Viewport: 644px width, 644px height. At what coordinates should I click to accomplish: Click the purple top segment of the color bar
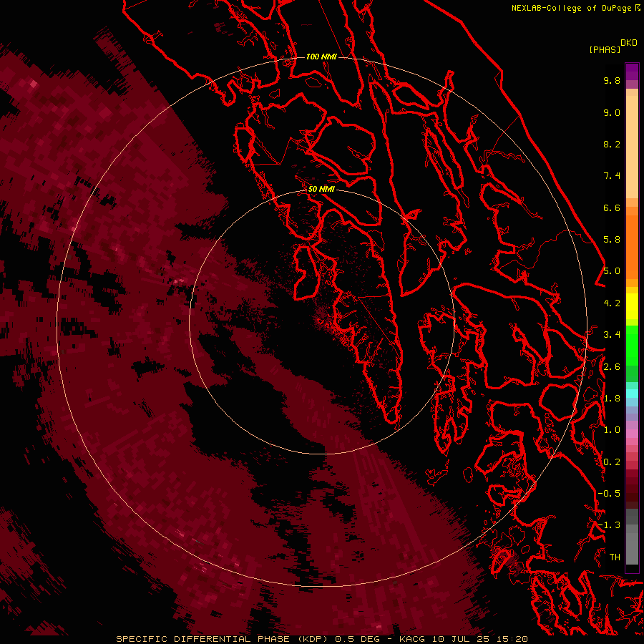(x=632, y=72)
